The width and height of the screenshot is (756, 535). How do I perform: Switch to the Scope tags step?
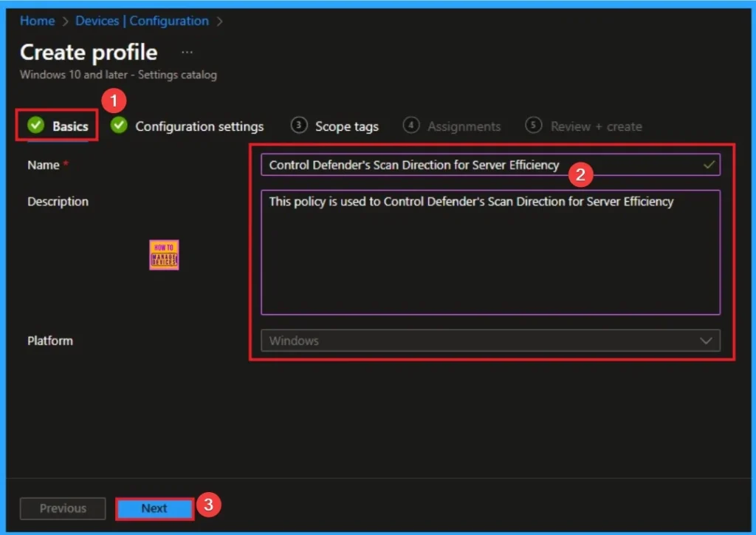tap(346, 126)
